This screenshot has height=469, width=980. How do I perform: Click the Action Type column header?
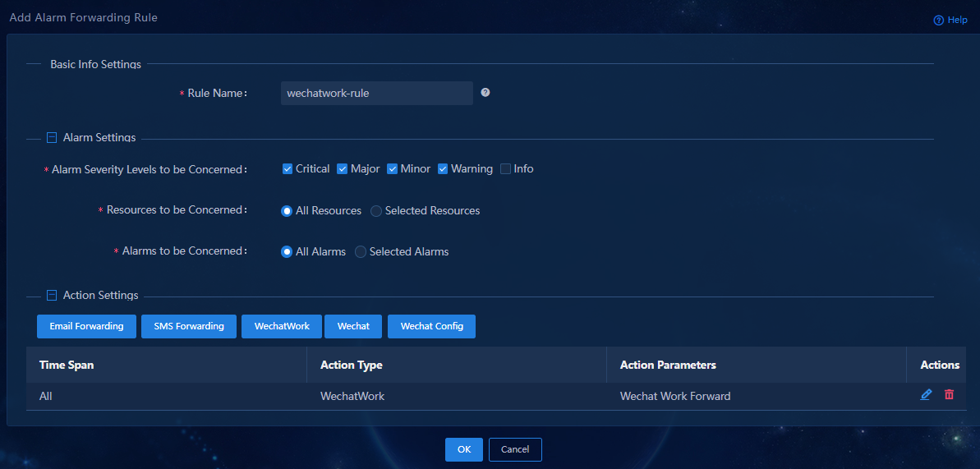click(456, 365)
